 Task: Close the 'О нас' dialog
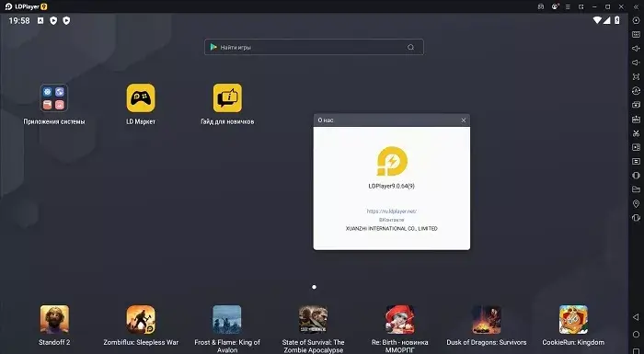point(464,120)
